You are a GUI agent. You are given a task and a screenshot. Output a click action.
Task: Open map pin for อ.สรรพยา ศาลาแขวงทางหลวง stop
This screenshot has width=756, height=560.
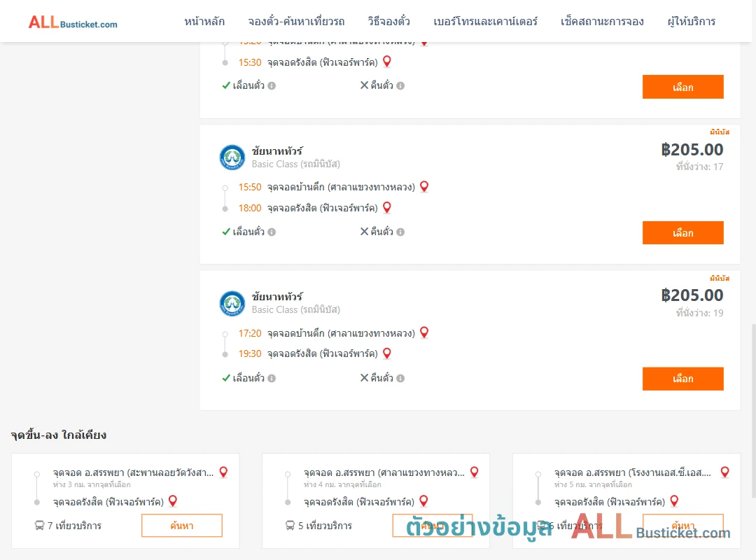[x=475, y=472]
